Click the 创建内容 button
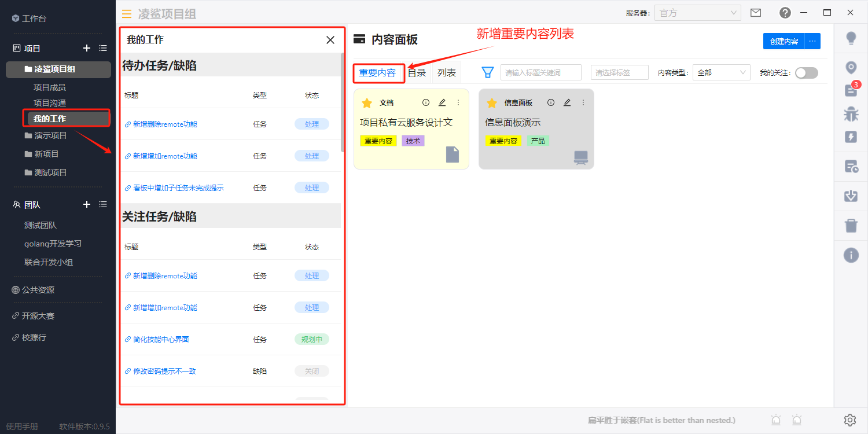 pyautogui.click(x=784, y=41)
